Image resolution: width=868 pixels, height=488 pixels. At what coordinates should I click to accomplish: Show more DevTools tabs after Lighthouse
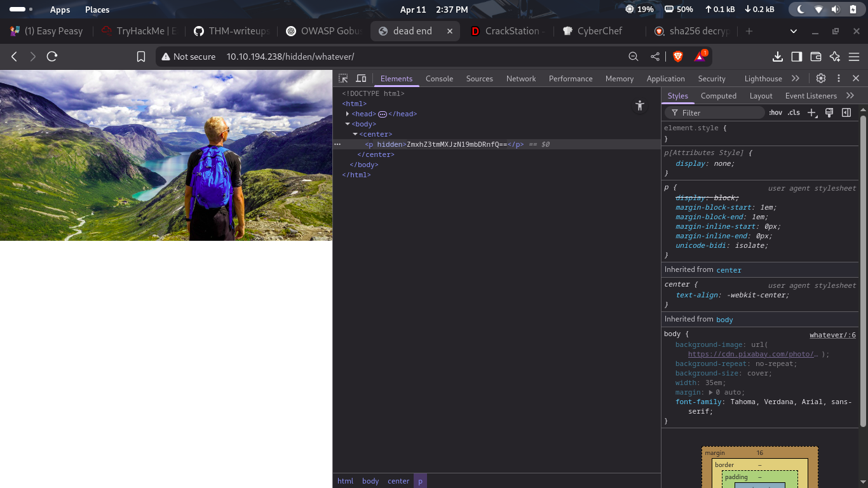click(796, 78)
